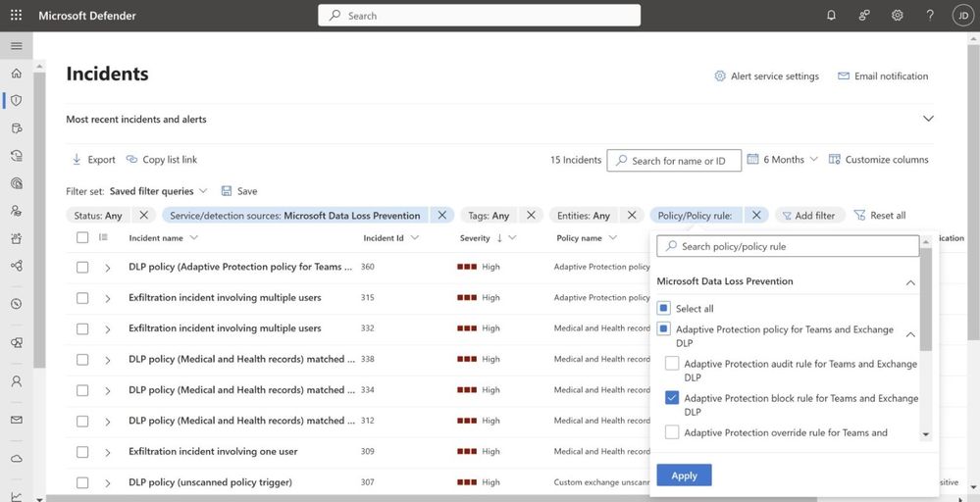Open Incidents shield icon in sidebar
This screenshot has width=980, height=502.
point(16,100)
